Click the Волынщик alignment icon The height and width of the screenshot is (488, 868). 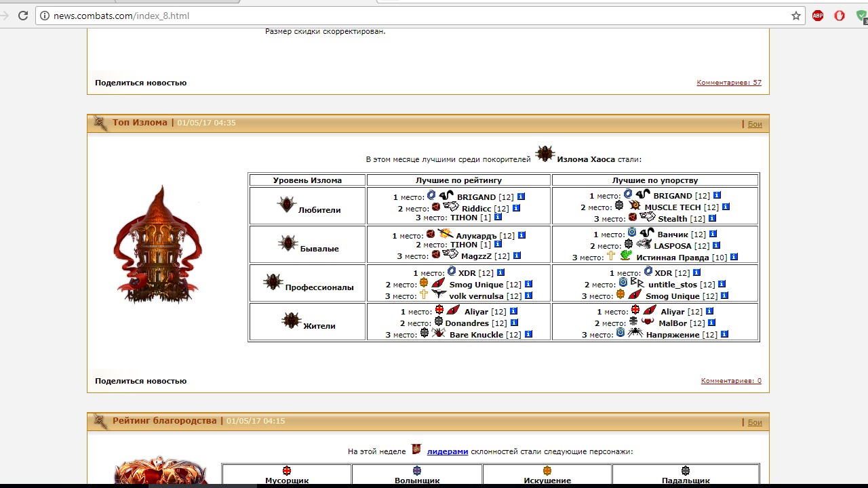pyautogui.click(x=417, y=470)
